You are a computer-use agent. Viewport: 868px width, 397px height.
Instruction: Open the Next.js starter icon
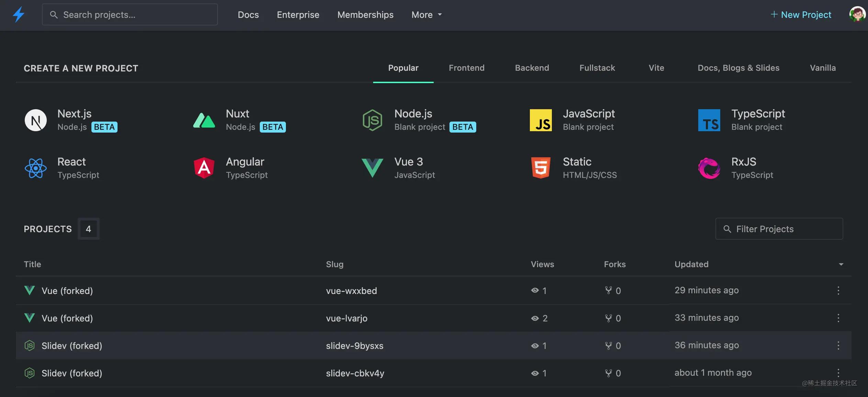tap(36, 120)
